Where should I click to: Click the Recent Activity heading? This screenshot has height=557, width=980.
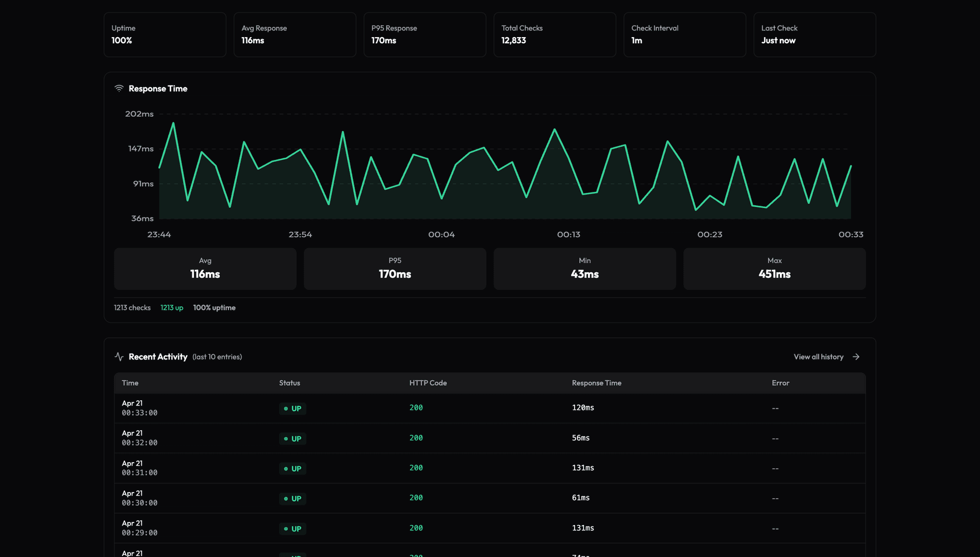tap(158, 357)
